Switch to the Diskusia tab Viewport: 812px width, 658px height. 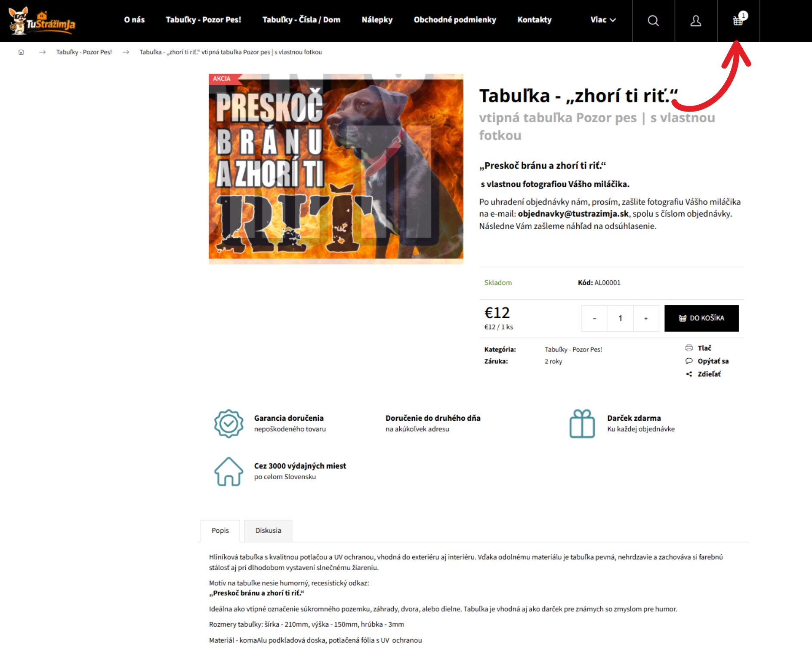point(269,531)
